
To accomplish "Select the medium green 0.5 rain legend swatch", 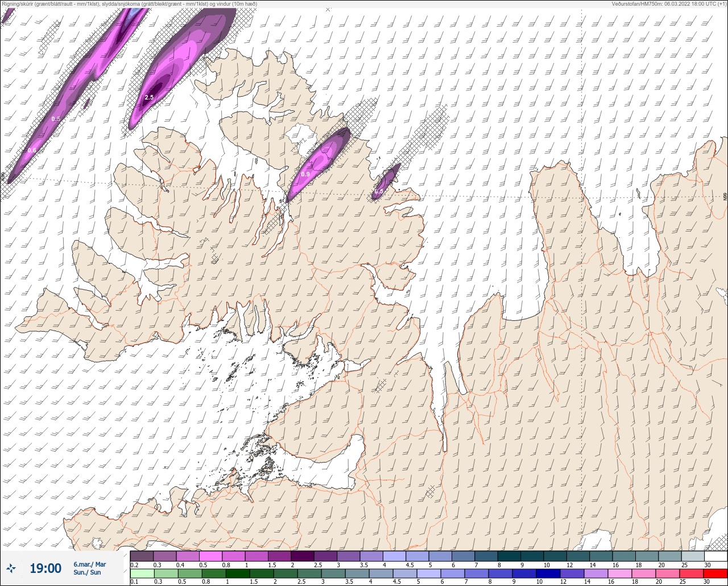I will 189,573.
